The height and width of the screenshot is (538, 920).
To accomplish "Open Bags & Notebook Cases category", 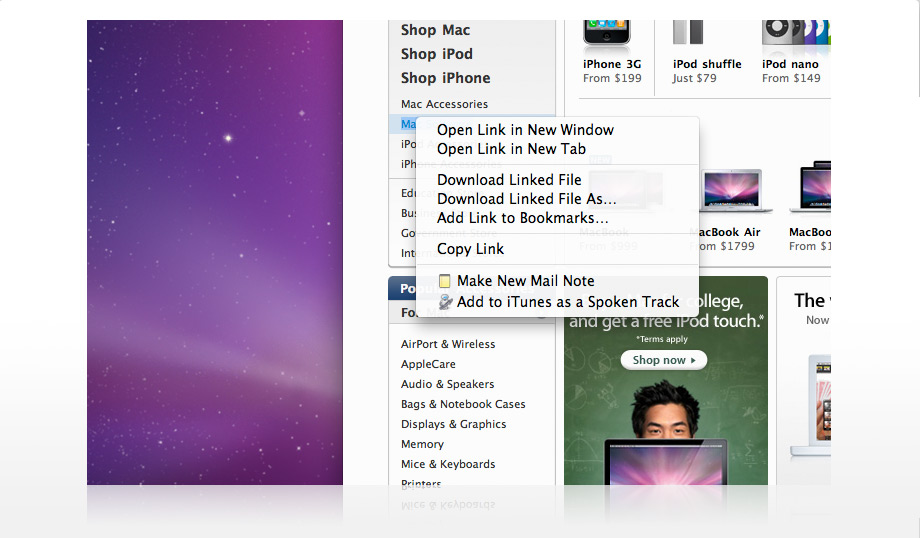I will [x=463, y=404].
